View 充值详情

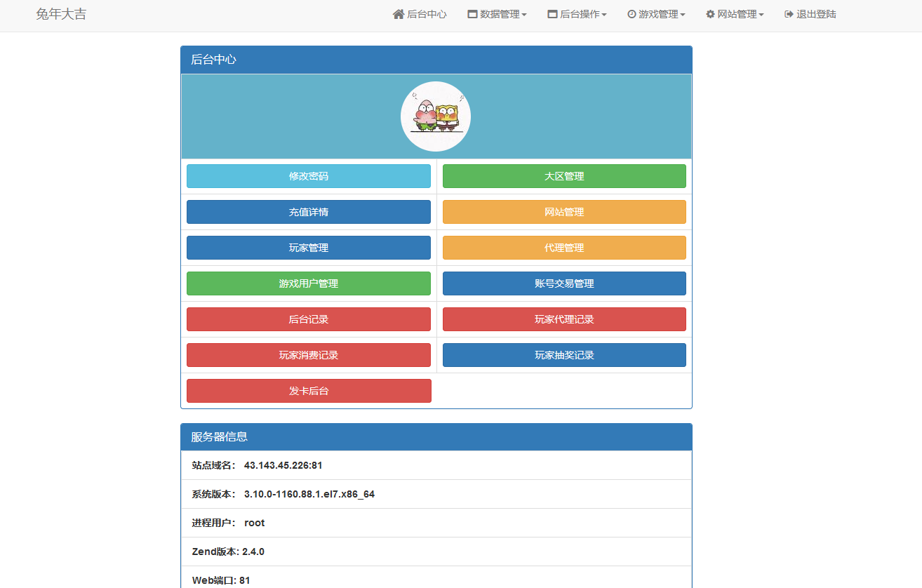[309, 212]
